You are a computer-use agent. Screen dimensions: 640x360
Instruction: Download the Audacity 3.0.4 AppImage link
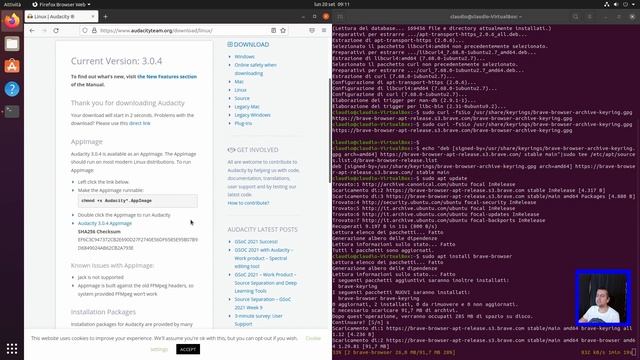[105, 223]
